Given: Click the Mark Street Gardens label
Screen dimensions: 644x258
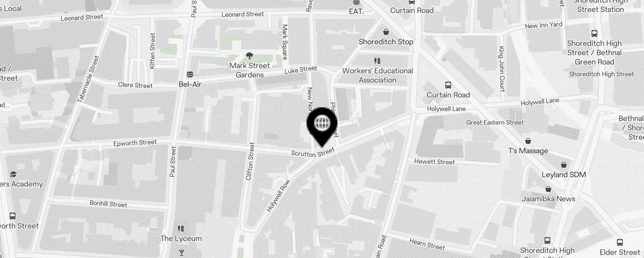Looking at the screenshot, I should (x=250, y=70).
